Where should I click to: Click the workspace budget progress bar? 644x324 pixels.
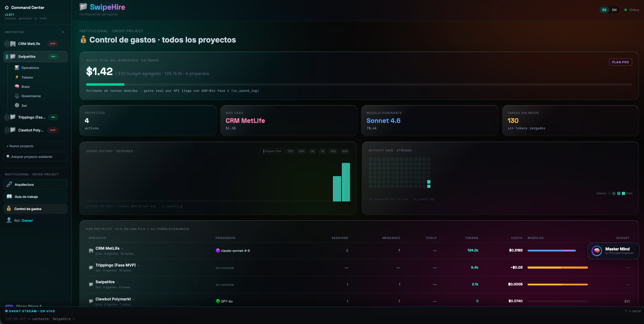(359, 84)
